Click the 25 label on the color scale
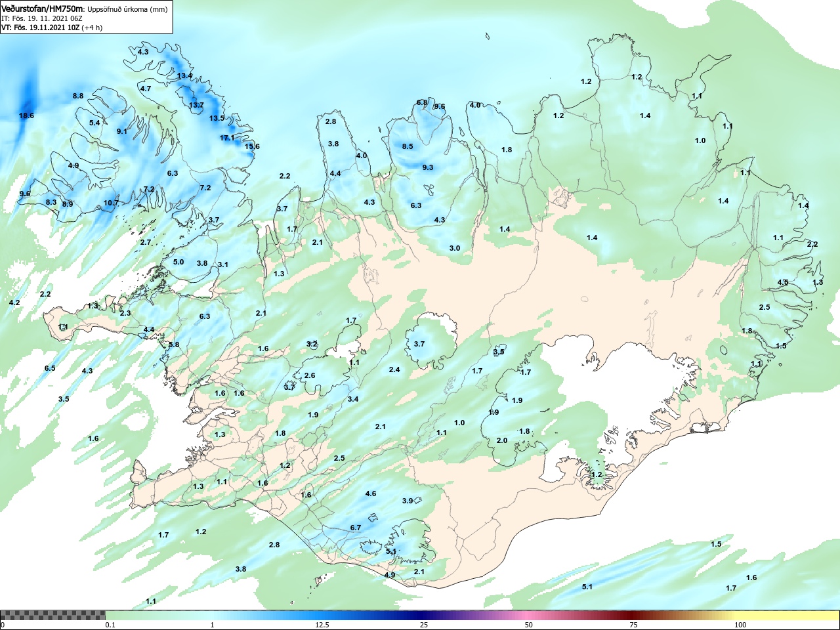840x630 pixels. pos(425,625)
